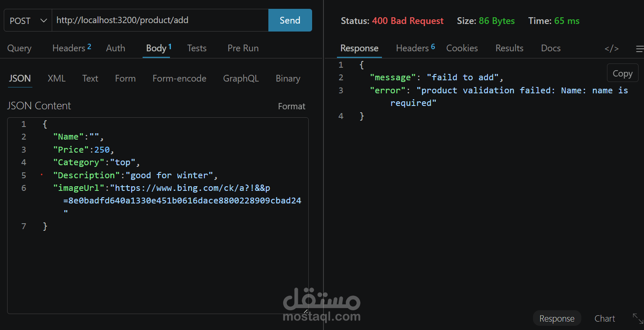Click the 86 Bytes size value
The image size is (644, 330).
coord(496,21)
